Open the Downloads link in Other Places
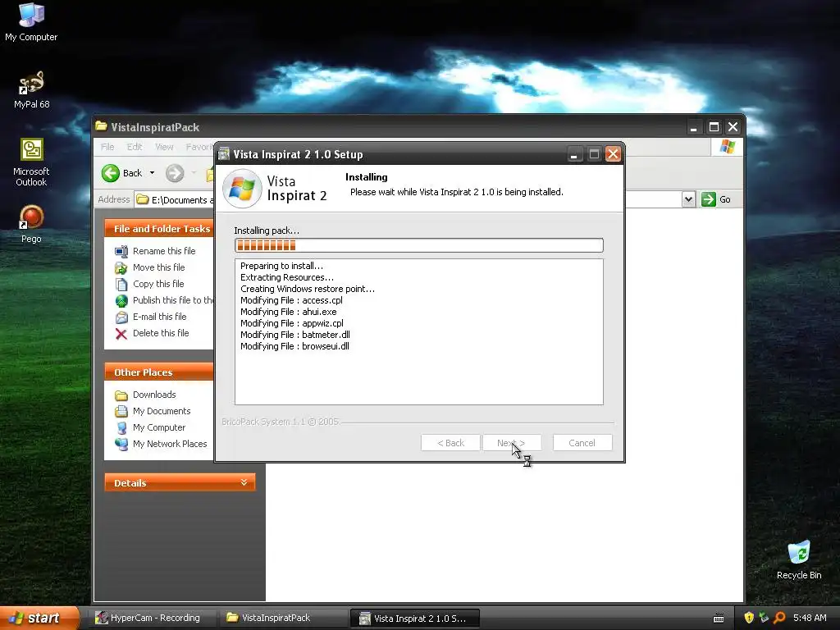Viewport: 840px width, 630px height. coord(154,395)
